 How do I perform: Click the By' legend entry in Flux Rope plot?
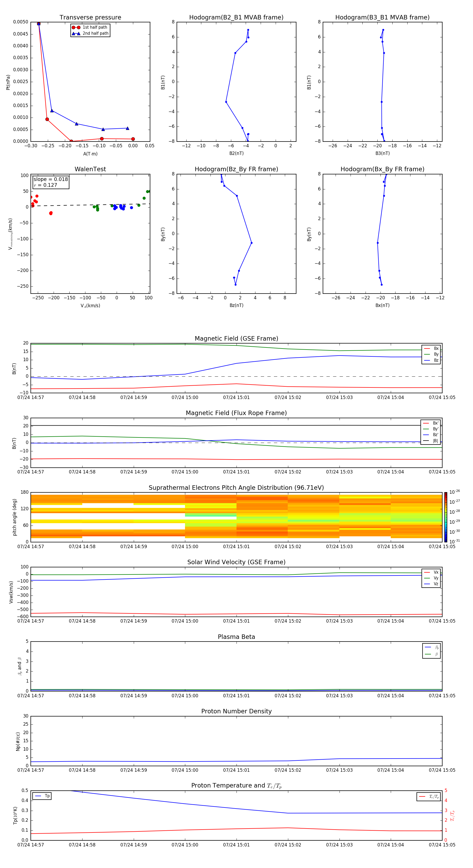pos(431,429)
